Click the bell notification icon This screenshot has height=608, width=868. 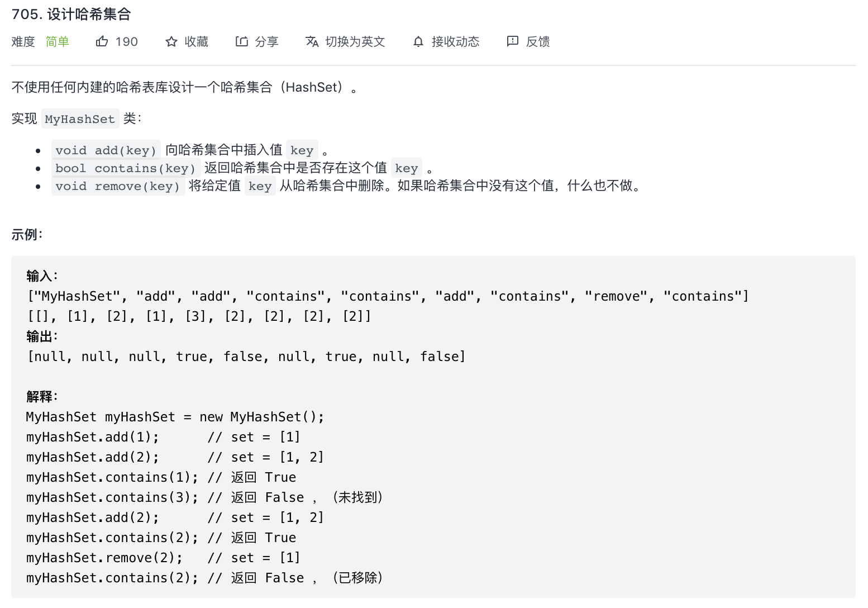pos(418,41)
